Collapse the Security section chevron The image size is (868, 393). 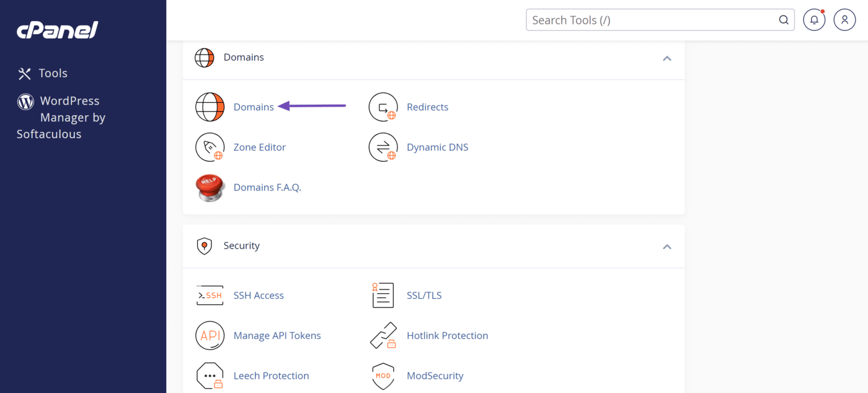point(666,247)
